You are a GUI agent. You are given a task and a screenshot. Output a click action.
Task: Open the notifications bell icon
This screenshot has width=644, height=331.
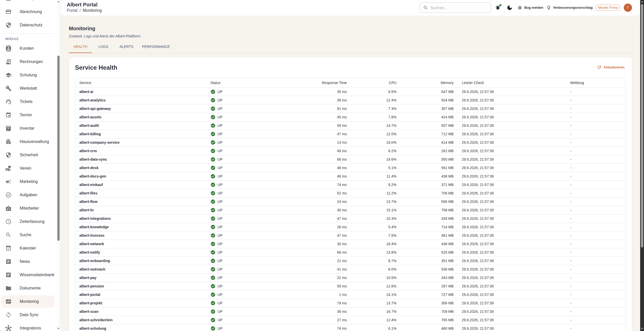pyautogui.click(x=498, y=8)
